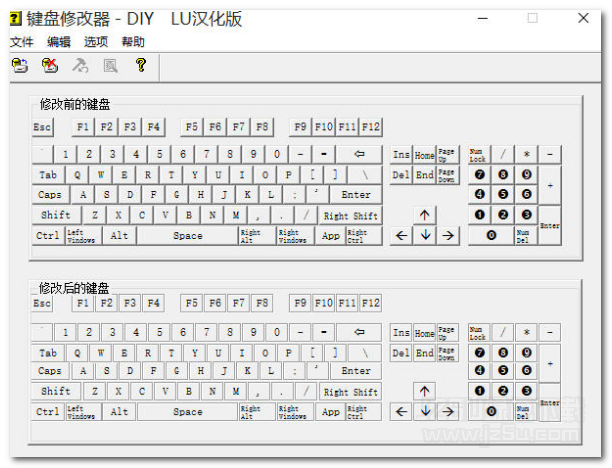Click the yellow question mark help icon
This screenshot has height=468, width=612.
pyautogui.click(x=141, y=65)
